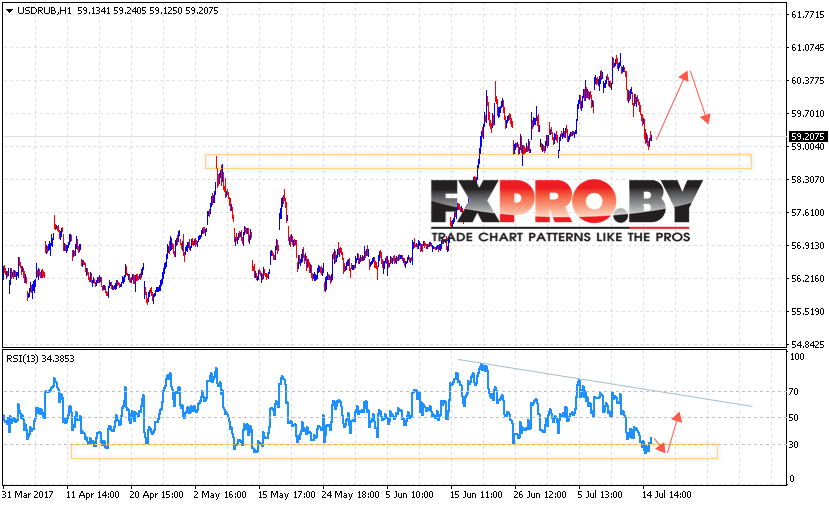
Task: Click the 14 Jul 14:00 time label
Action: [666, 495]
